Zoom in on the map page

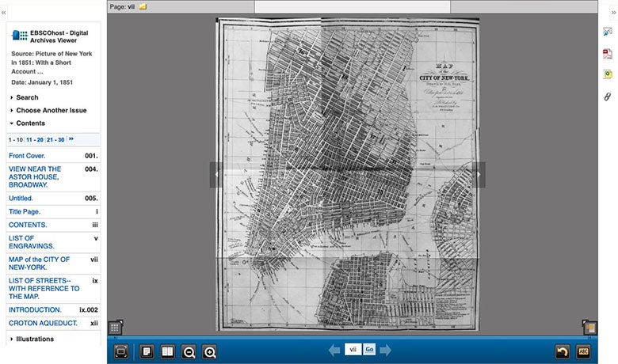point(209,351)
